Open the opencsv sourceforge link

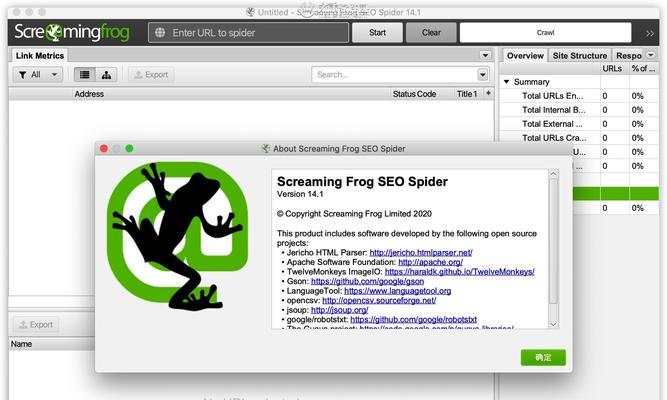(x=379, y=300)
